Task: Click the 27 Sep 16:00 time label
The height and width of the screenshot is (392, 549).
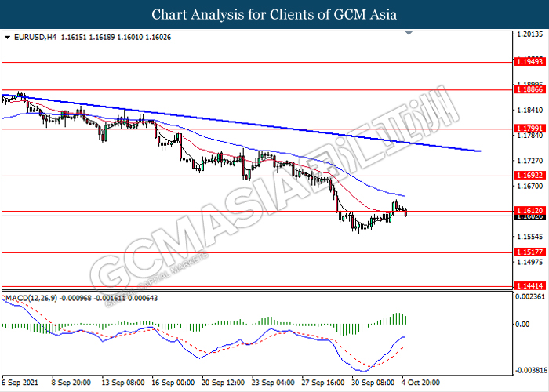Action: pyautogui.click(x=323, y=383)
